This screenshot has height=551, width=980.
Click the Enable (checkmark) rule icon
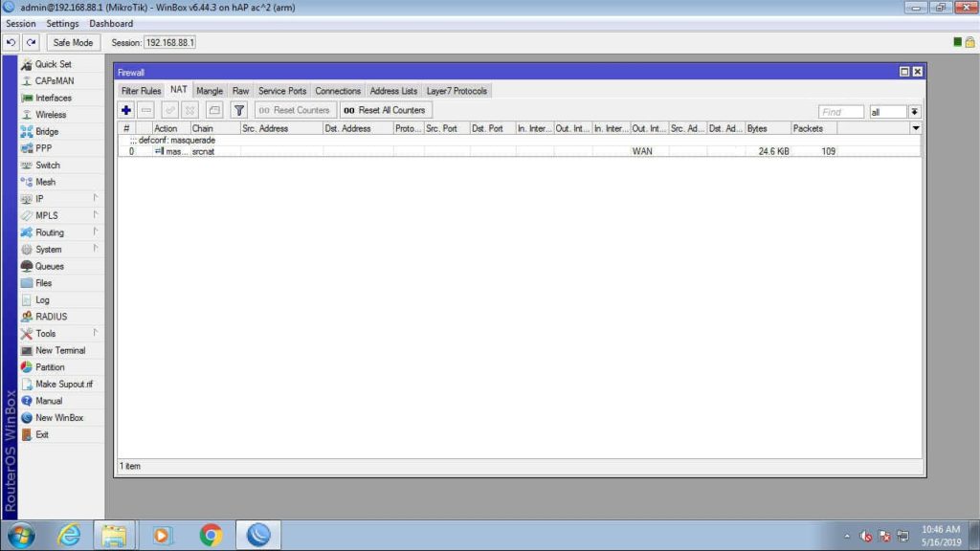pos(169,110)
